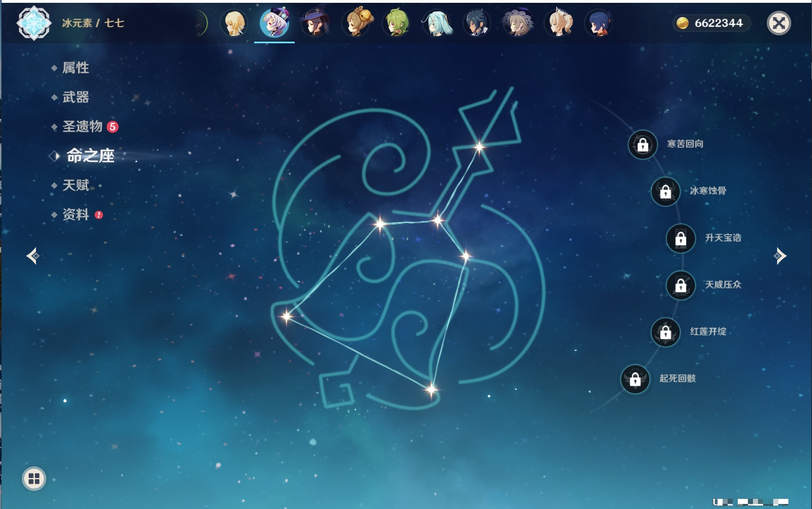The height and width of the screenshot is (509, 812).
Task: Select constellation label 起死回骸
Action: 678,379
